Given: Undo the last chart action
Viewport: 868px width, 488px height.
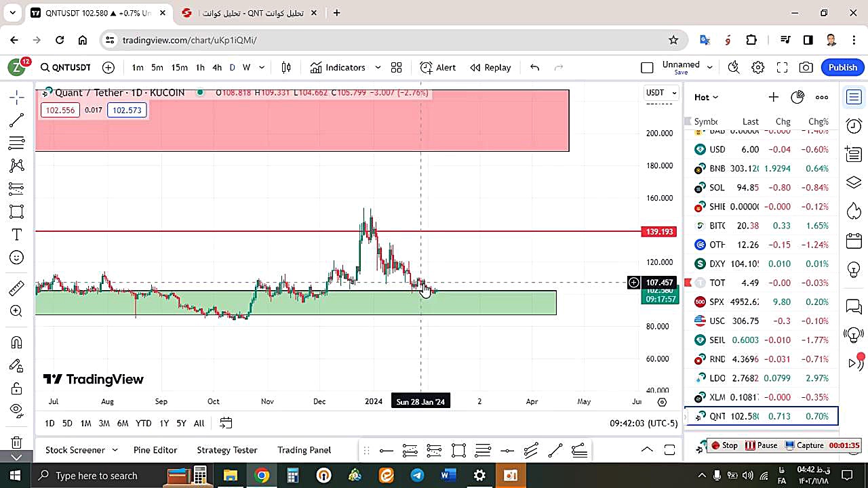Looking at the screenshot, I should pyautogui.click(x=535, y=67).
